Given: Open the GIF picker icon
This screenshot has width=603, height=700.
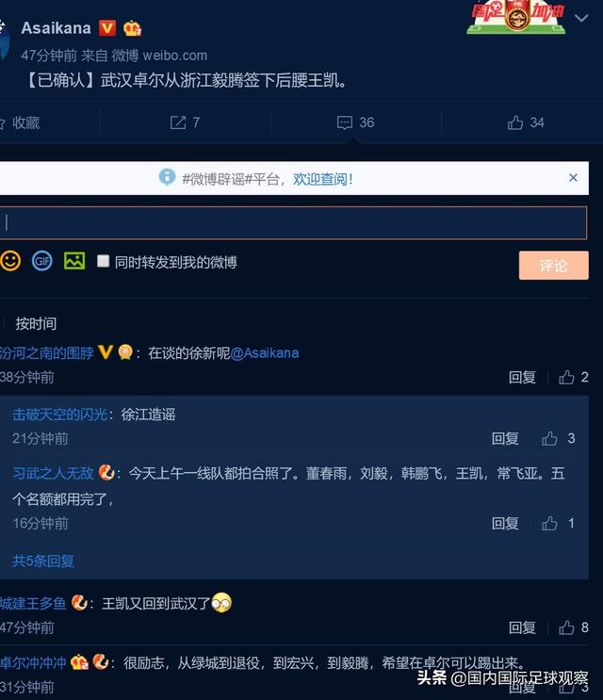Looking at the screenshot, I should [42, 261].
